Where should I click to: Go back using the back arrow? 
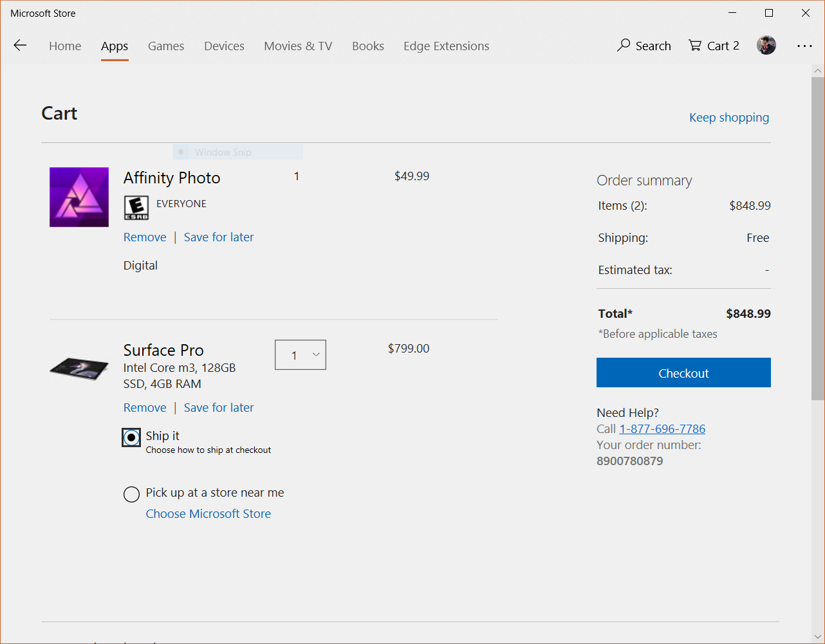20,45
